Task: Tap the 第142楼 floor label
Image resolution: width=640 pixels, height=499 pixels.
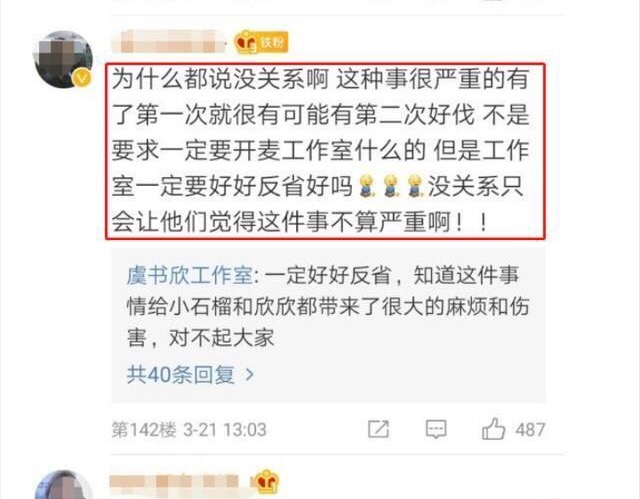Action: coord(144,430)
